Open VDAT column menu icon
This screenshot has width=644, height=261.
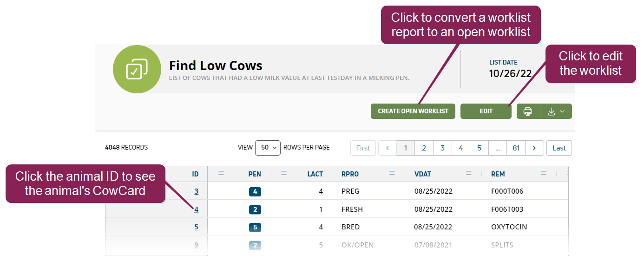[469, 173]
